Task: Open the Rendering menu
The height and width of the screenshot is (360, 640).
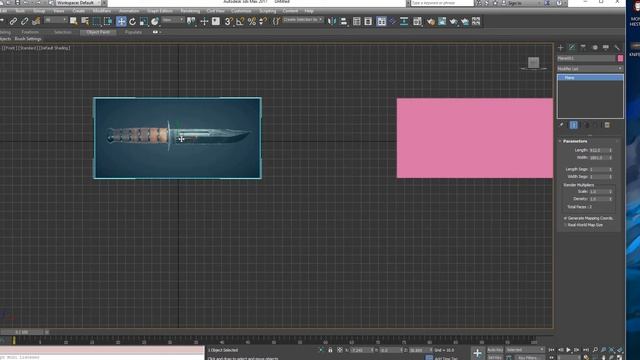Action: coord(190,11)
